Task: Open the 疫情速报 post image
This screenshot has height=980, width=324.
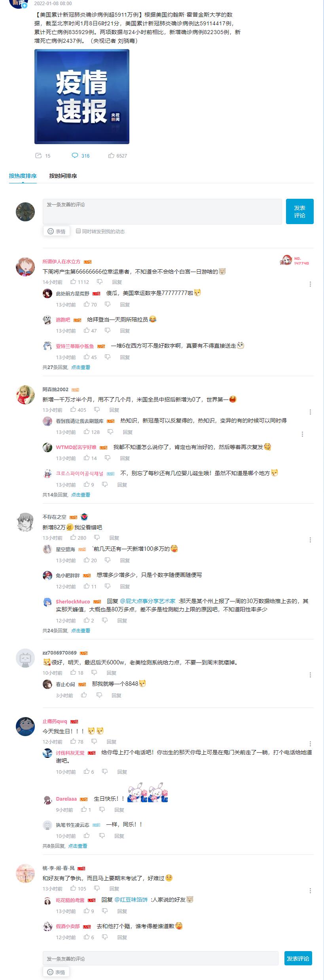Action: (82, 97)
